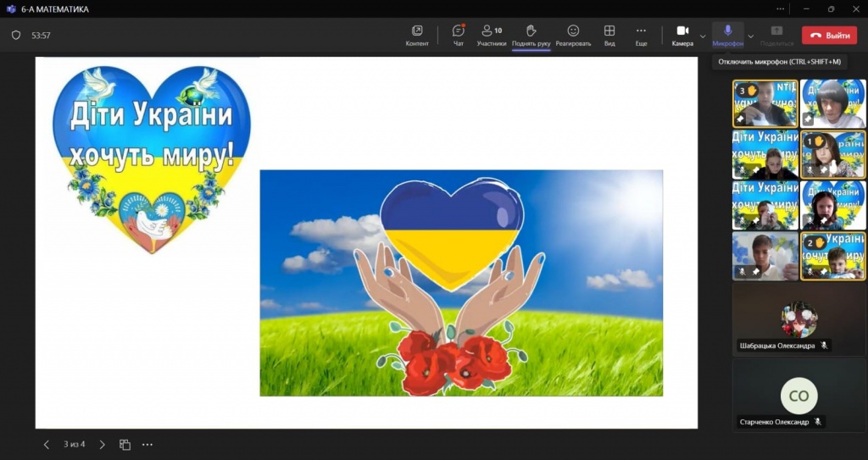Open the Чат chat panel
This screenshot has width=868, height=460.
click(x=459, y=35)
